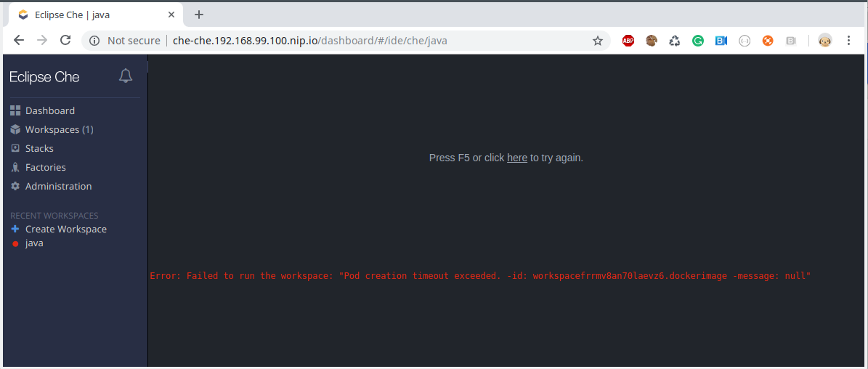Click the Not secure site info icon
This screenshot has height=369, width=868.
pos(94,41)
